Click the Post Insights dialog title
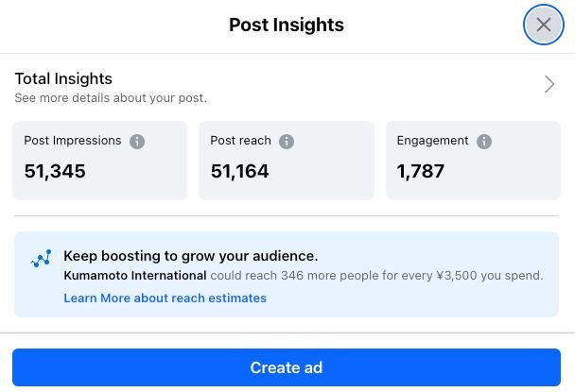The width and height of the screenshot is (575, 392). [287, 26]
